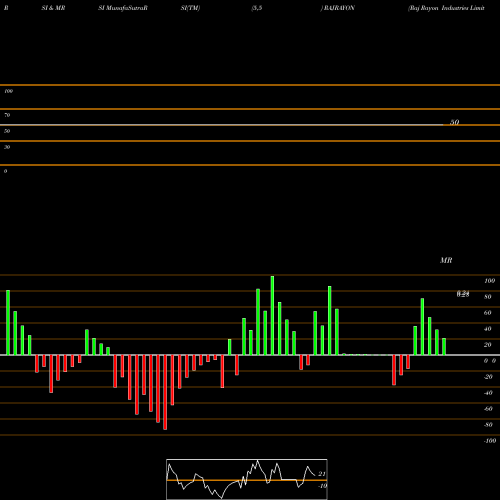The image size is (500, 500).
Task: Click the 80 label on MR right axis
Action: pos(488,297)
